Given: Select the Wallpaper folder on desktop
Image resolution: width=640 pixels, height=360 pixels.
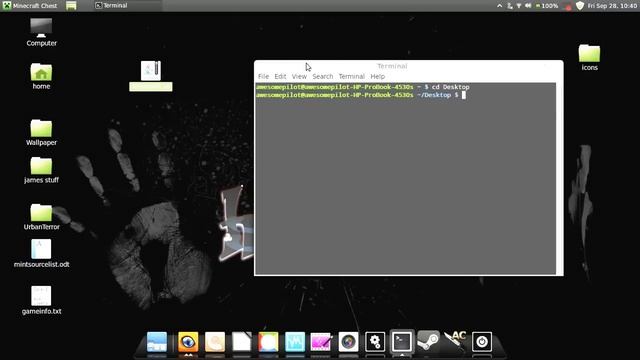Looking at the screenshot, I should click(41, 133).
